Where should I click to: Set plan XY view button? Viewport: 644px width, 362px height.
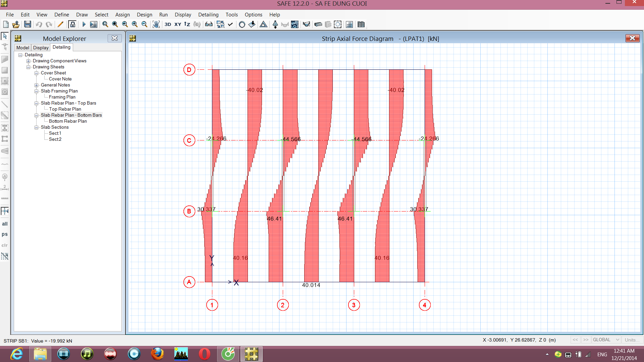[178, 24]
